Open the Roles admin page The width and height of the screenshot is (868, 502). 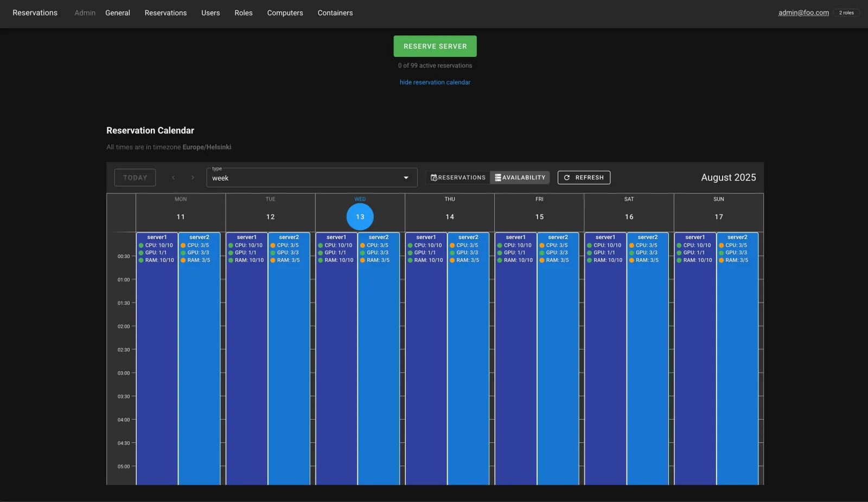point(244,13)
